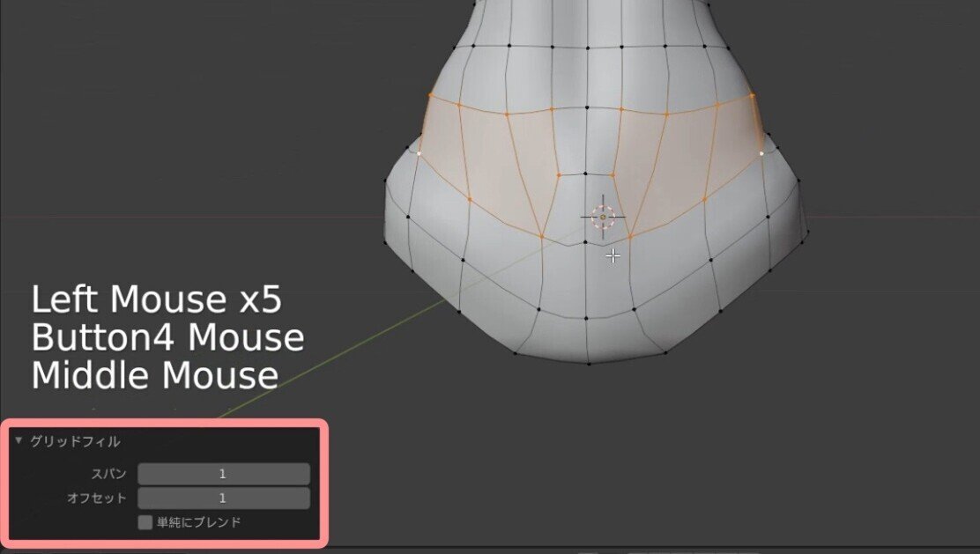The image size is (980, 554).
Task: Click the オフセット value field
Action: click(x=224, y=499)
